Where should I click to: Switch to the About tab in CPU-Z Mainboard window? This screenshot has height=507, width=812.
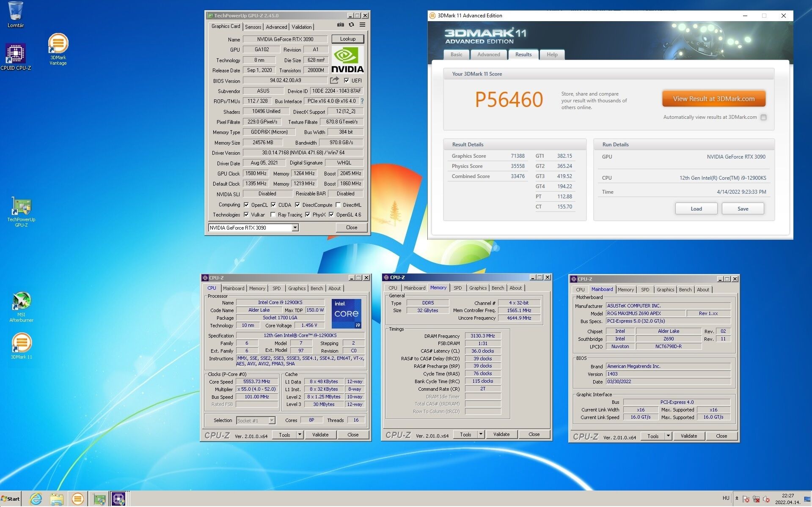703,290
